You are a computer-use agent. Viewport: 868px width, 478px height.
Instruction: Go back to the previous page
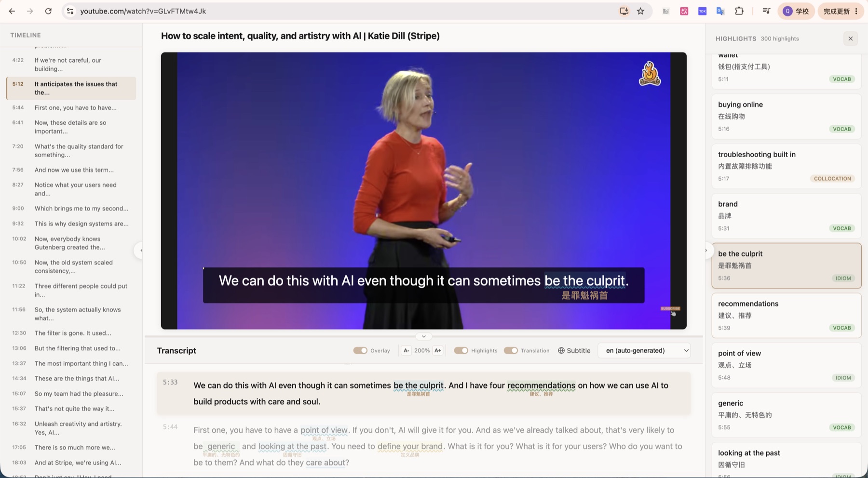(12, 11)
